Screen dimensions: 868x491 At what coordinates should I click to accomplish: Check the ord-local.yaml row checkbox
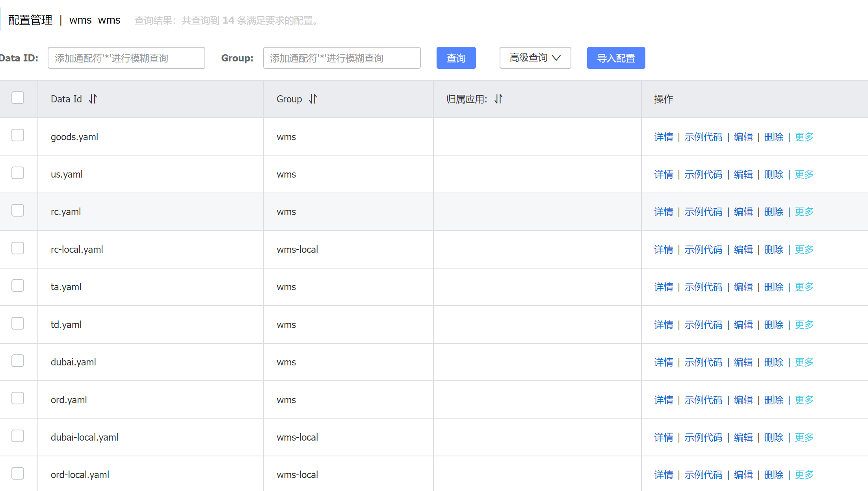[x=18, y=473]
